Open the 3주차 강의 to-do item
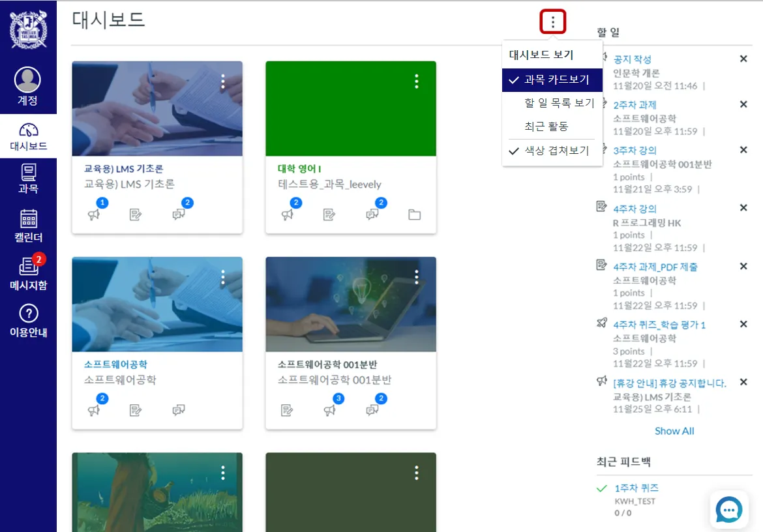This screenshot has height=532, width=763. point(635,151)
